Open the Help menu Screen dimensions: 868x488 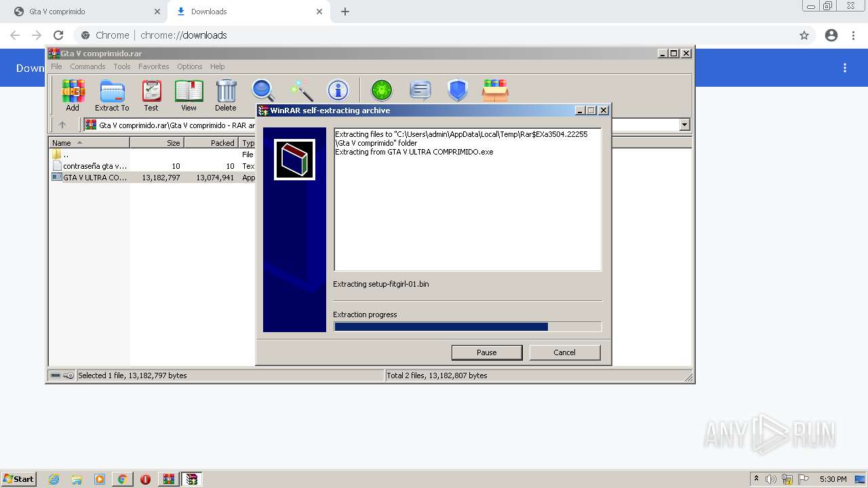pos(217,66)
